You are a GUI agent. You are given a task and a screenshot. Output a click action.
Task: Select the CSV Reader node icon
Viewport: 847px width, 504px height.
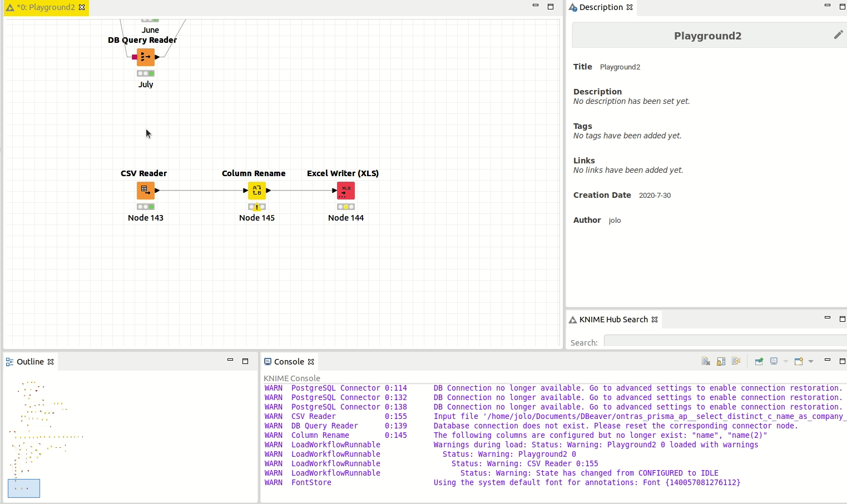(145, 191)
